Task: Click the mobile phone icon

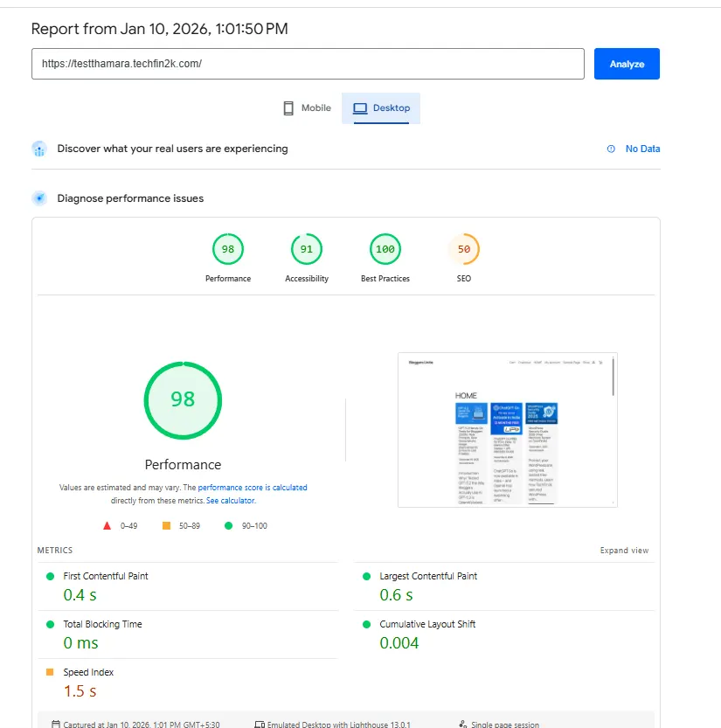Action: 288,108
